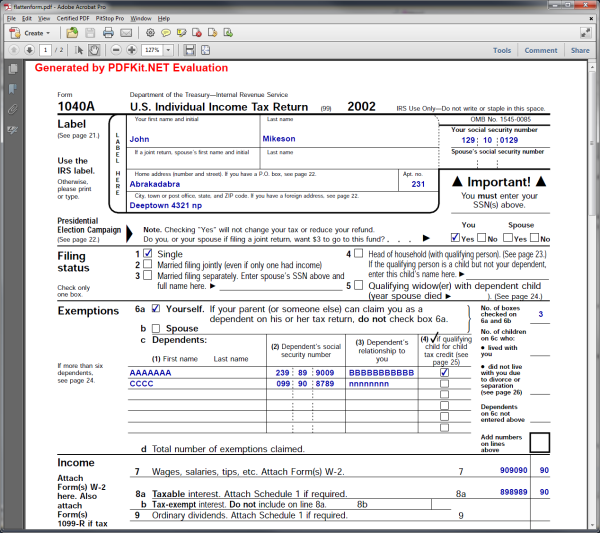Click relationship text BBBBBBBBBB
This screenshot has height=533, width=600.
pos(382,373)
